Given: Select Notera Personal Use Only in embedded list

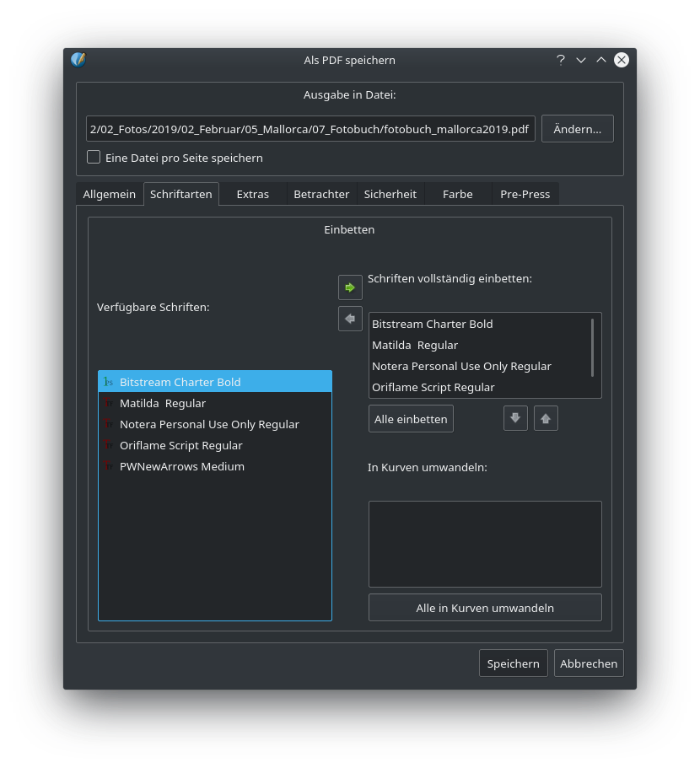Looking at the screenshot, I should [461, 366].
